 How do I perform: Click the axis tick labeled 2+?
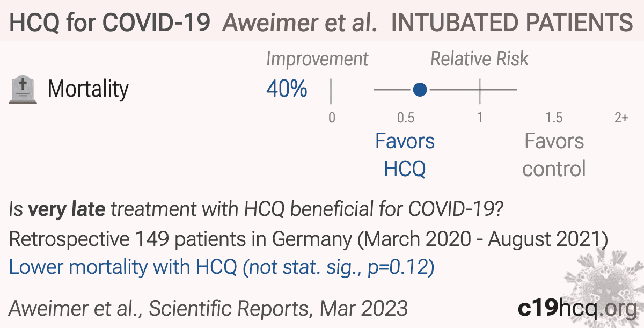click(x=621, y=118)
